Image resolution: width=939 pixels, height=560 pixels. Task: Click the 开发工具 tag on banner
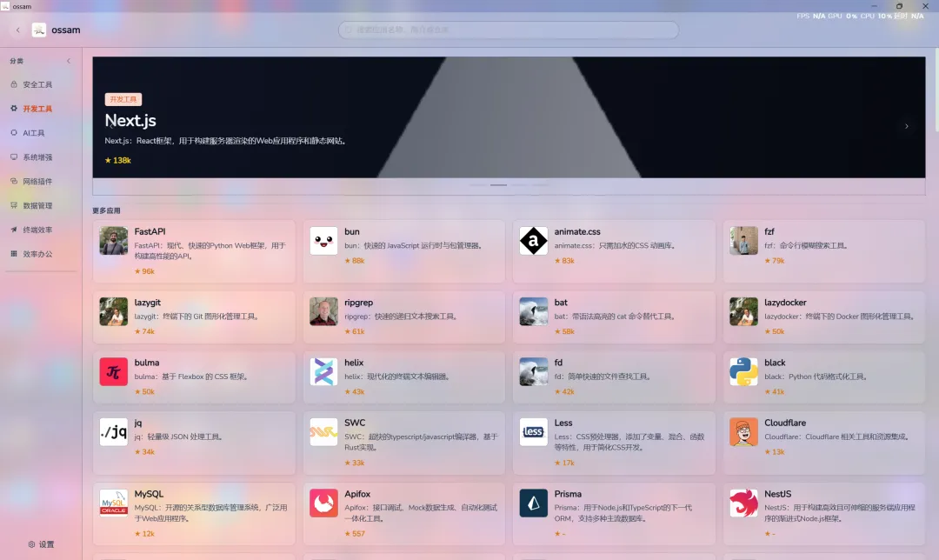pos(123,99)
